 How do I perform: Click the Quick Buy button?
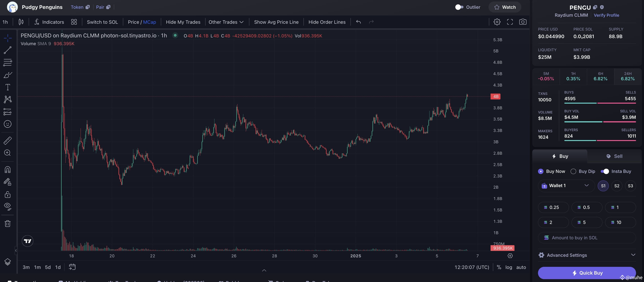587,273
